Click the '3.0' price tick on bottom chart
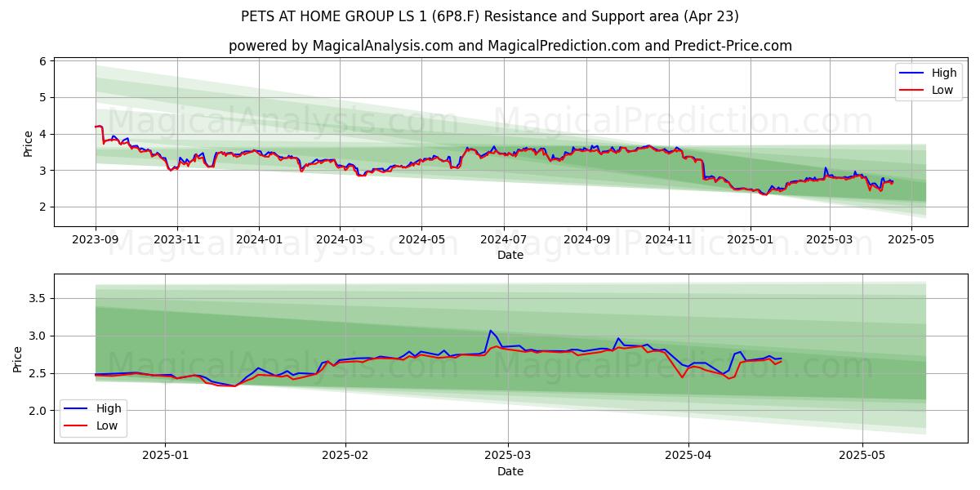Screen dimensions: 980x490 coord(39,336)
